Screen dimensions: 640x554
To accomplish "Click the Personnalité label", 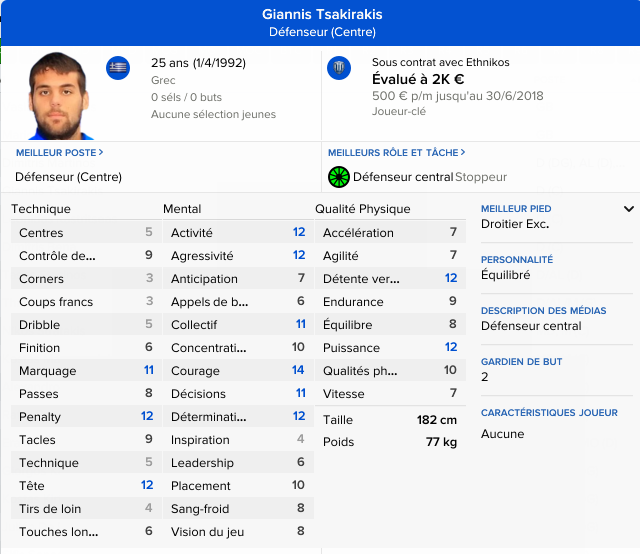I will click(x=517, y=259).
